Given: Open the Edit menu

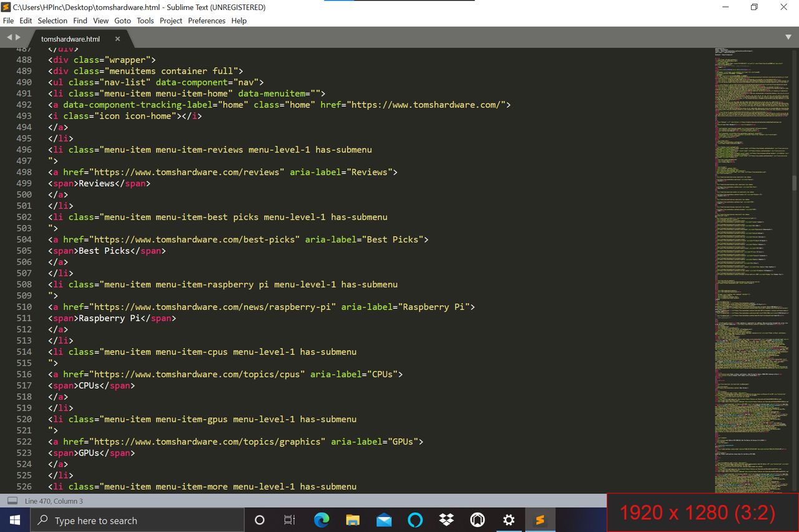Looking at the screenshot, I should (x=26, y=21).
